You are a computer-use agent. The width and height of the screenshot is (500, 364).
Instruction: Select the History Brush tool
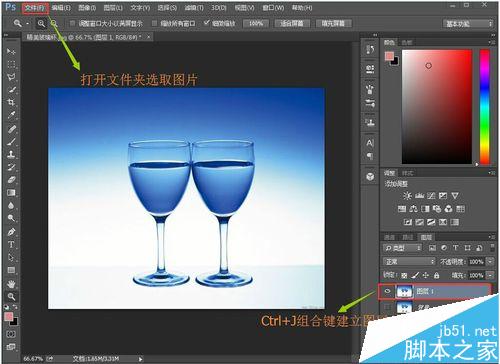tap(11, 167)
